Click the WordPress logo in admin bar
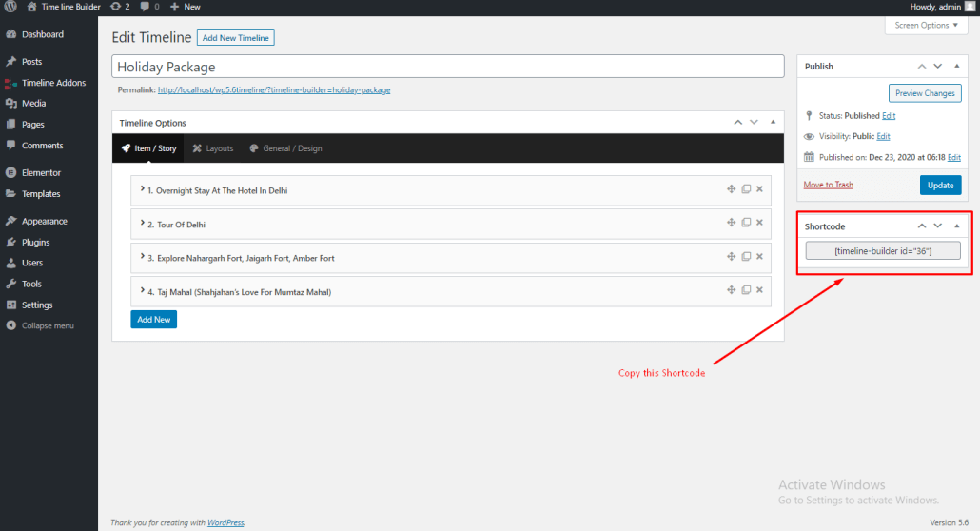This screenshot has height=531, width=980. point(11,7)
